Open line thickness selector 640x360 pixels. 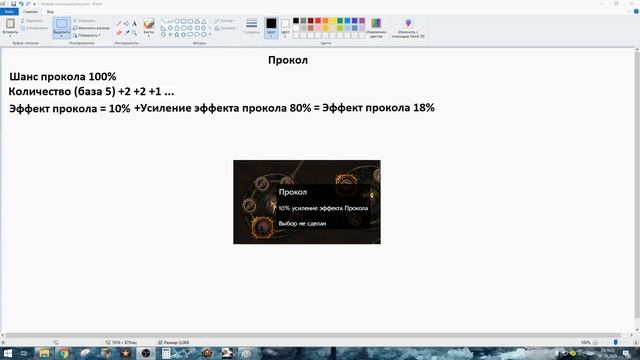(x=252, y=26)
